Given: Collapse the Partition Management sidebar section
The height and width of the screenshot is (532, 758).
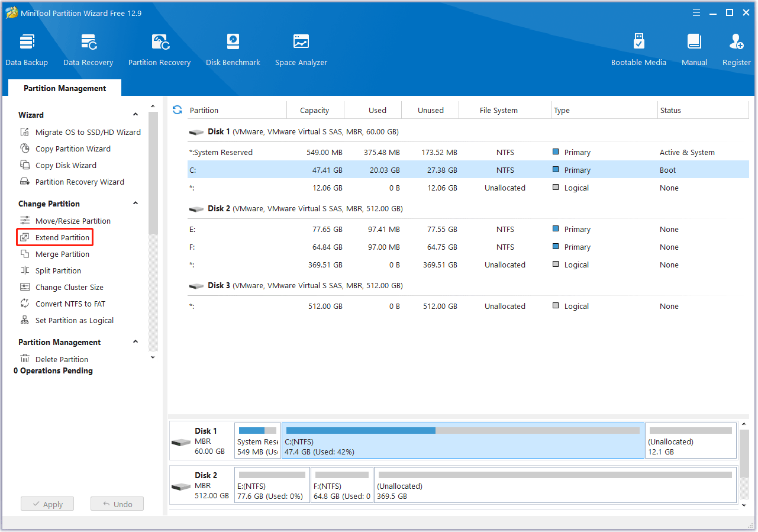Looking at the screenshot, I should click(x=136, y=342).
